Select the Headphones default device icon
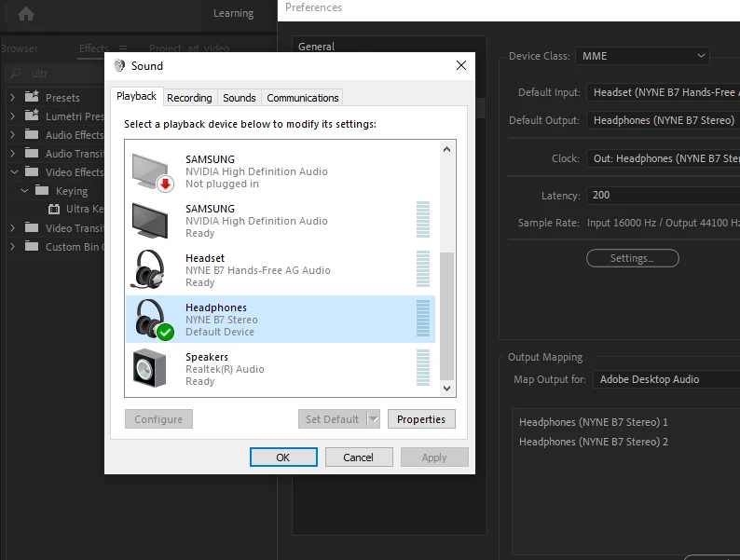Viewport: 740px width, 560px height. (x=154, y=320)
